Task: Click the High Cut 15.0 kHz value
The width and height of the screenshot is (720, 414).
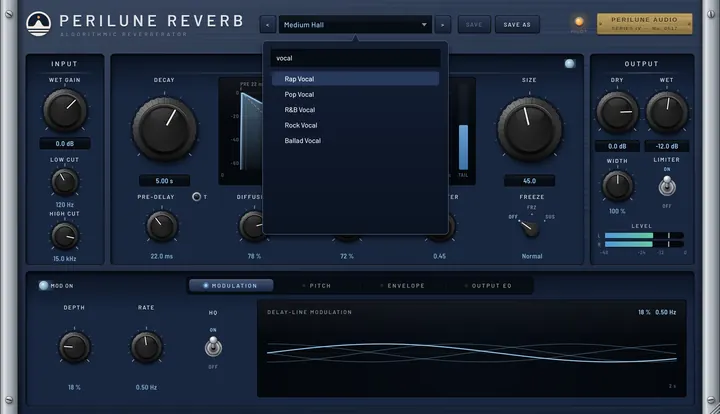Action: coord(65,259)
